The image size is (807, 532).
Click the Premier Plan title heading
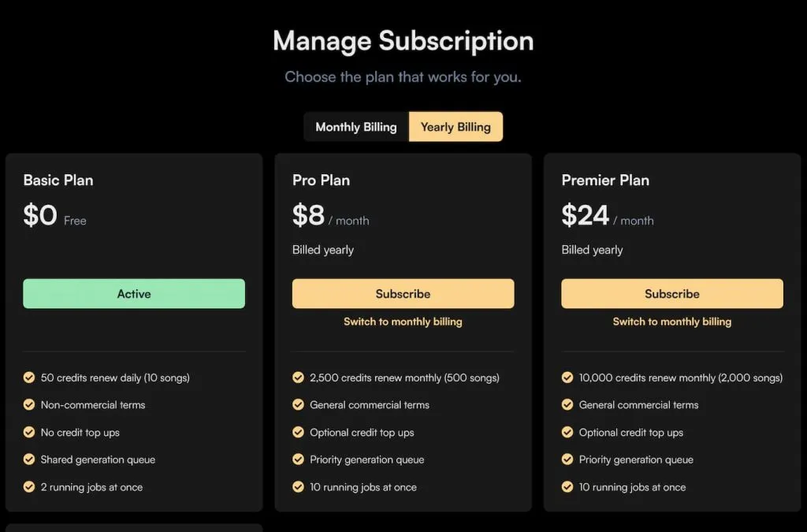(605, 180)
